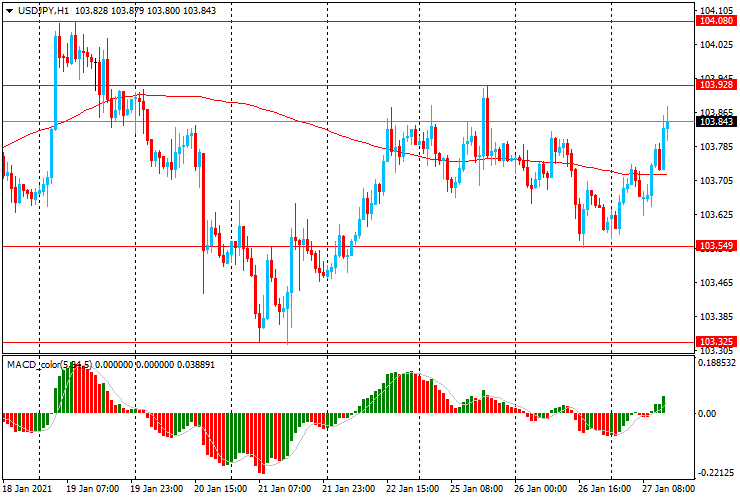
Task: Click the 0.00 MACD zero level label
Action: click(x=706, y=413)
